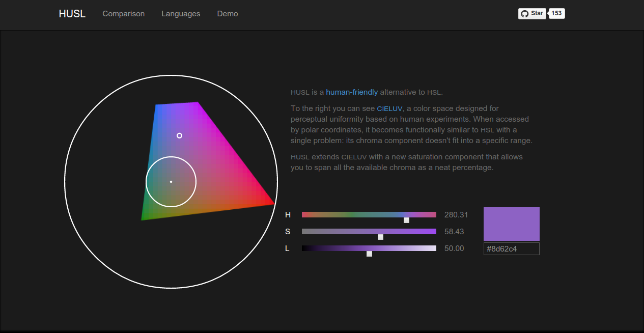Click the HUSL logo in the navbar
The height and width of the screenshot is (333, 644).
point(72,14)
